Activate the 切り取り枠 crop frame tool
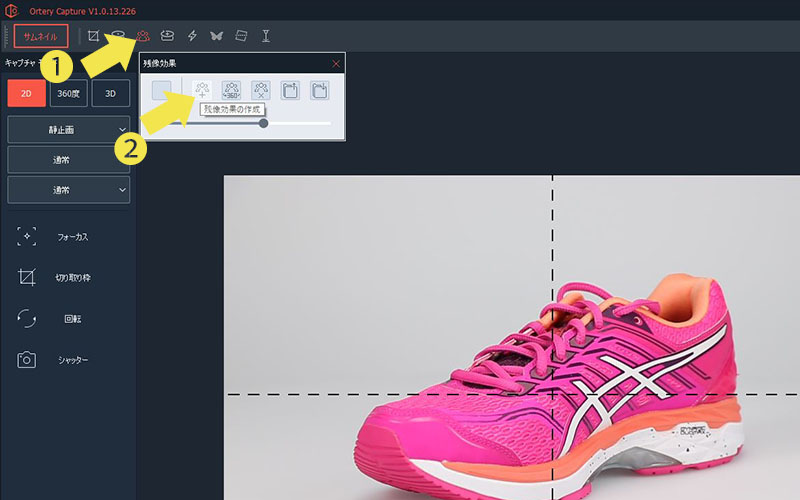800x500 pixels. 27,278
